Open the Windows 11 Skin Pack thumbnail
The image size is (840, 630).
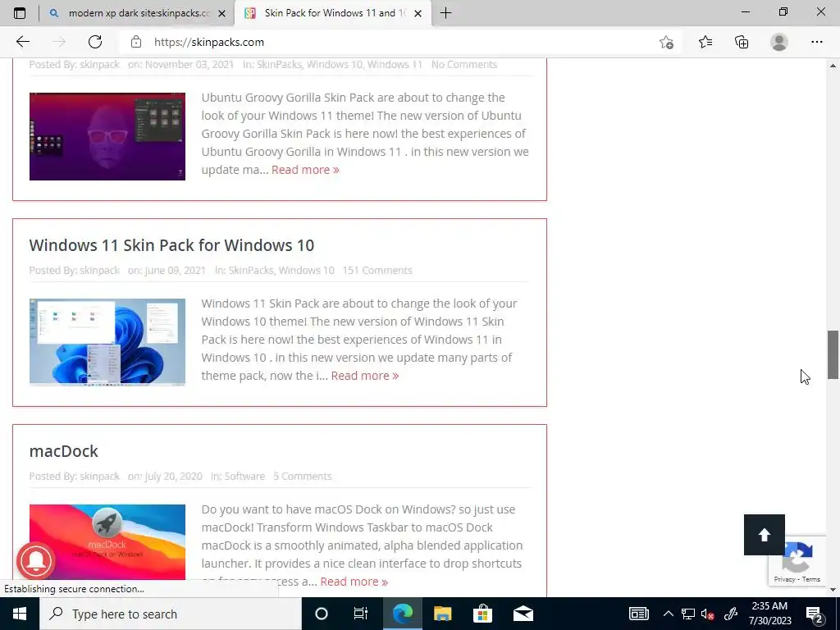tap(107, 342)
